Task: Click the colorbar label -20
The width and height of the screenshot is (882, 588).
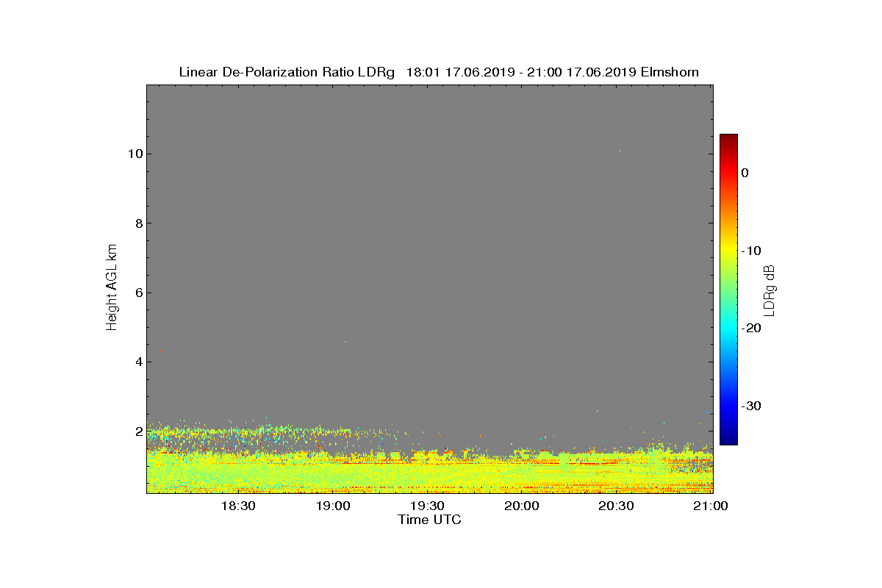Action: tap(751, 329)
